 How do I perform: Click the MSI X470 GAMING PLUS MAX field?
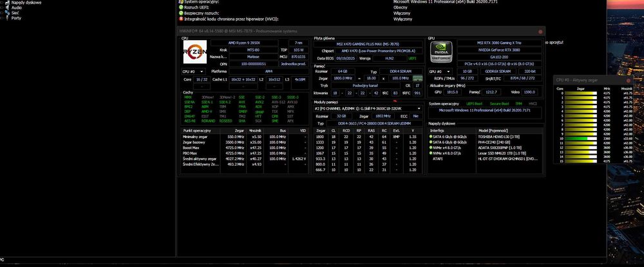[368, 44]
